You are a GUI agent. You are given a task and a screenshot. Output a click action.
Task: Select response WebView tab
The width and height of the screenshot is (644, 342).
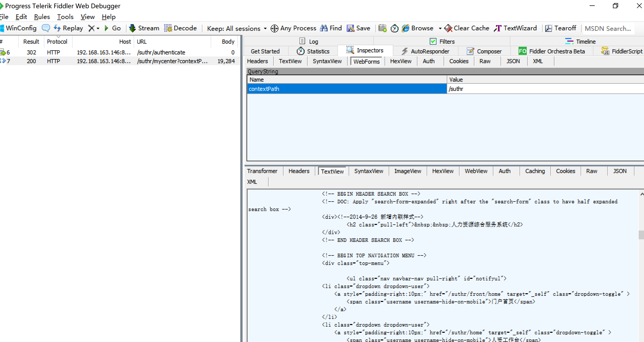(476, 171)
